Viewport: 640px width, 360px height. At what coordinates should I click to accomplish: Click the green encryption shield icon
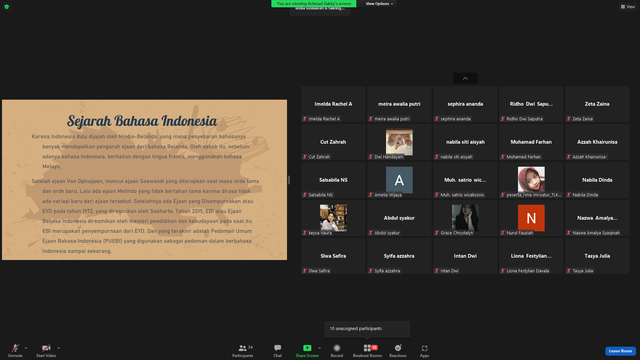pyautogui.click(x=7, y=7)
